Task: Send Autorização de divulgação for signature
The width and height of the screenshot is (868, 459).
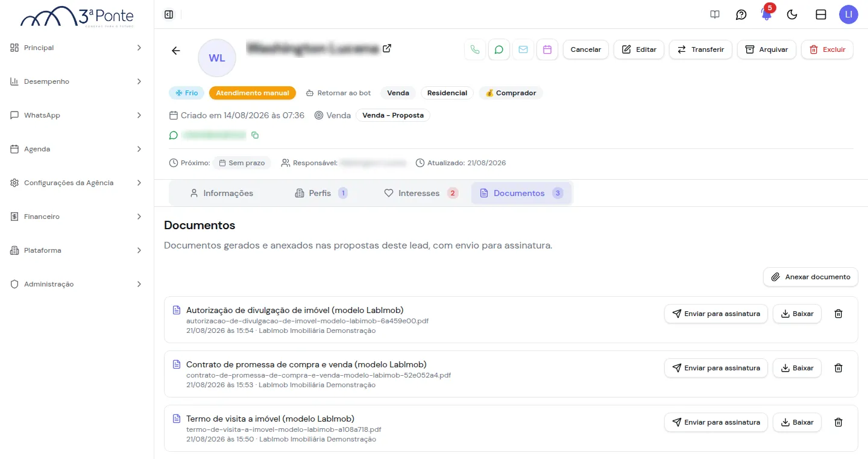Action: (716, 314)
